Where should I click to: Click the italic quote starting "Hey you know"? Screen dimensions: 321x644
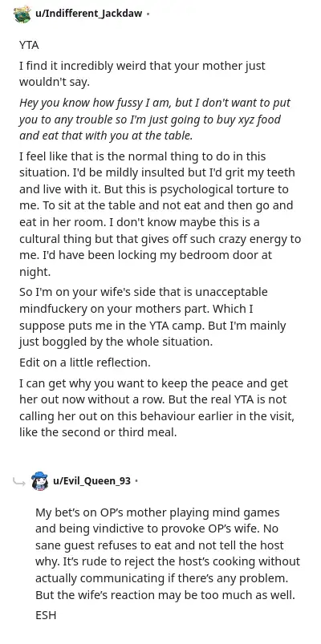155,119
